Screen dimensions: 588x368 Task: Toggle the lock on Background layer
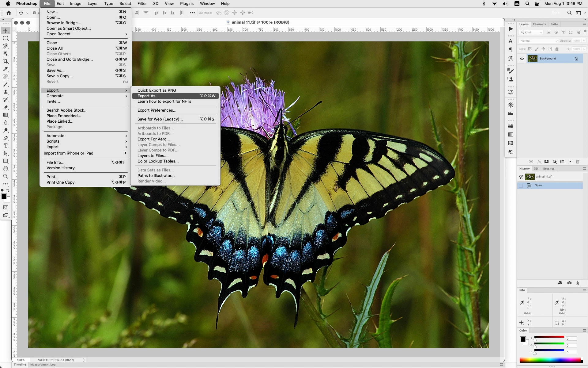click(576, 59)
